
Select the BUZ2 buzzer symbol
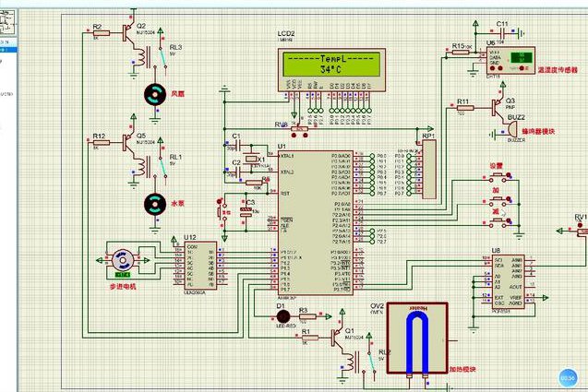pyautogui.click(x=510, y=130)
